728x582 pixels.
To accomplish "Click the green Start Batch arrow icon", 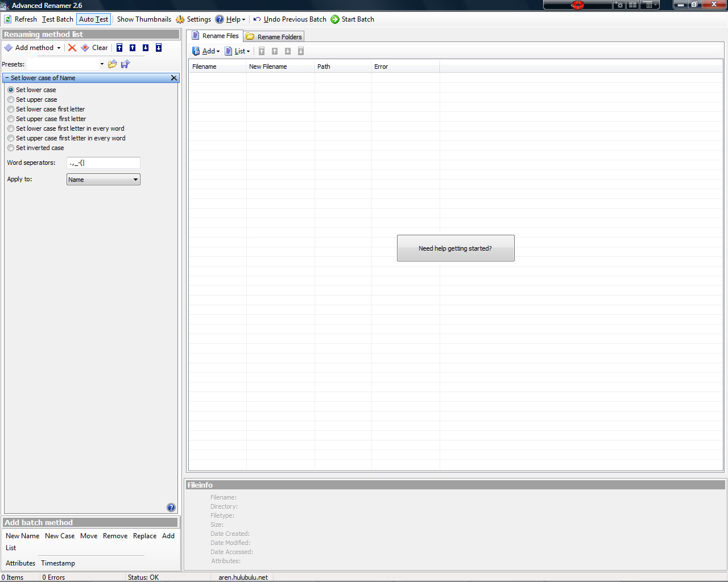I will click(x=335, y=19).
